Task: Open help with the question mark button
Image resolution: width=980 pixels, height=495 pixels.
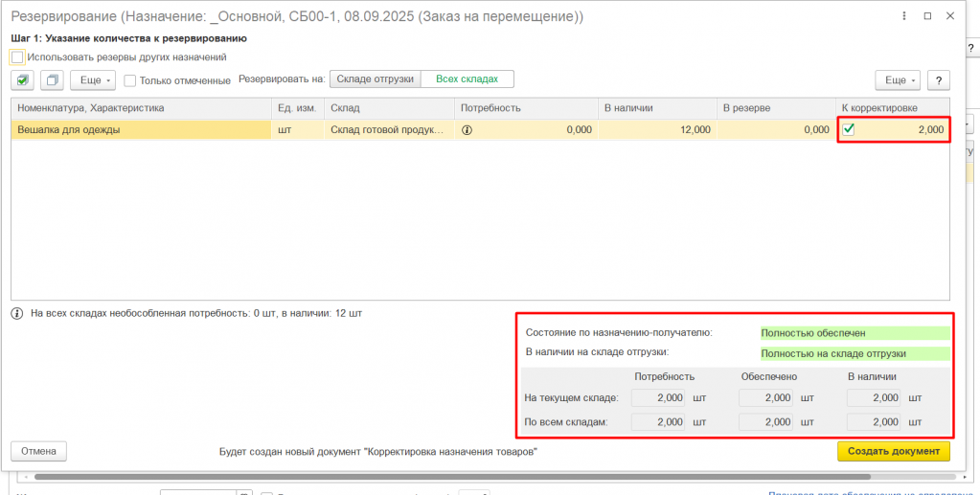Action: coord(939,80)
